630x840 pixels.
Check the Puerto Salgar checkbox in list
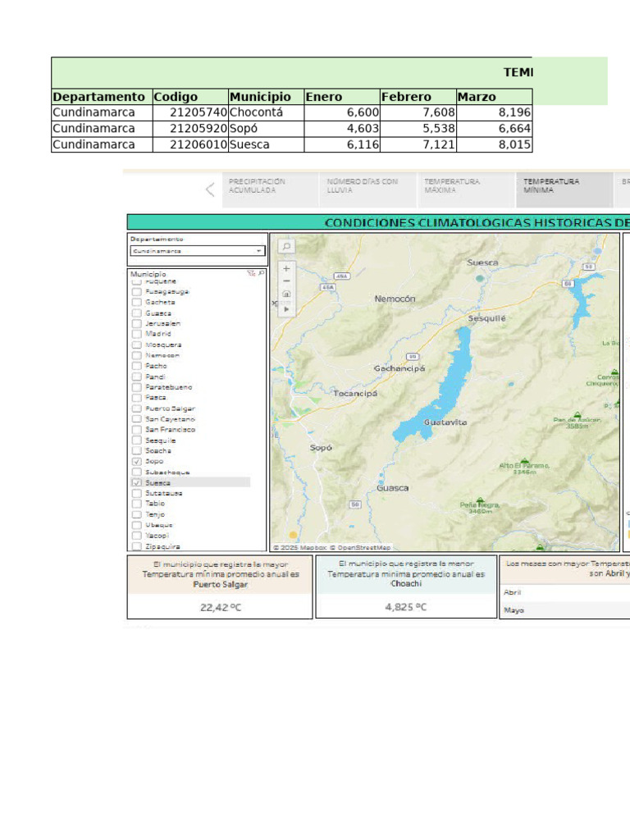pos(137,409)
